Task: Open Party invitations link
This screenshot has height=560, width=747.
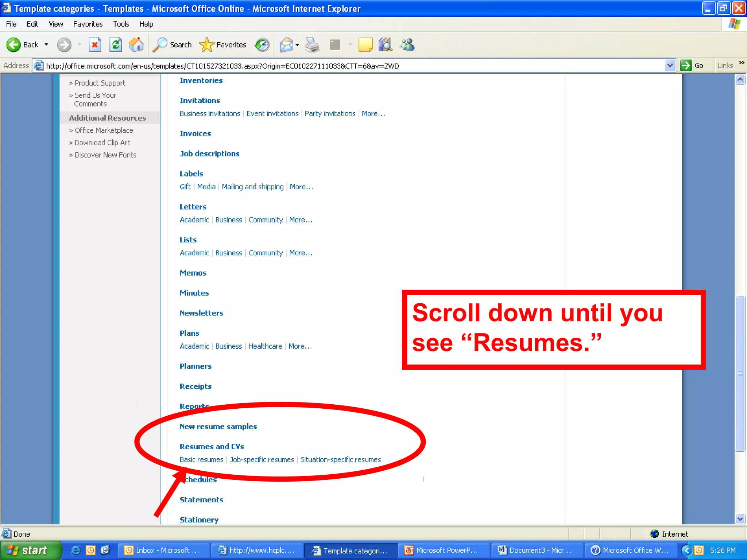Action: (x=330, y=114)
